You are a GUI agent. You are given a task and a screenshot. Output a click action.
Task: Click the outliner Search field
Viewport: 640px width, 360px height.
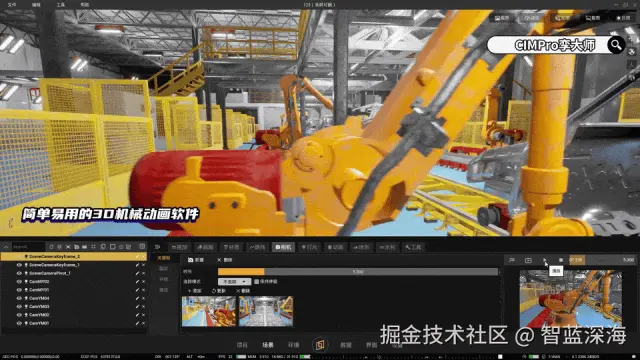28,247
